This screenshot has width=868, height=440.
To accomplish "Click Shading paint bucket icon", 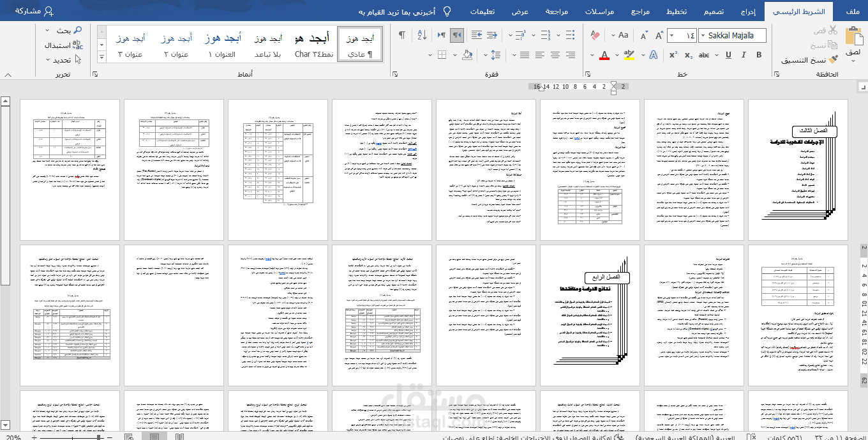I will (x=467, y=55).
